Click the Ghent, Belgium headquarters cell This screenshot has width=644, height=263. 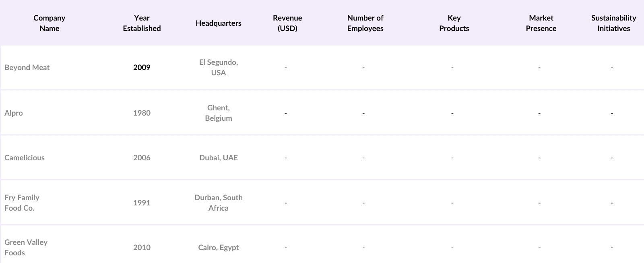point(219,113)
